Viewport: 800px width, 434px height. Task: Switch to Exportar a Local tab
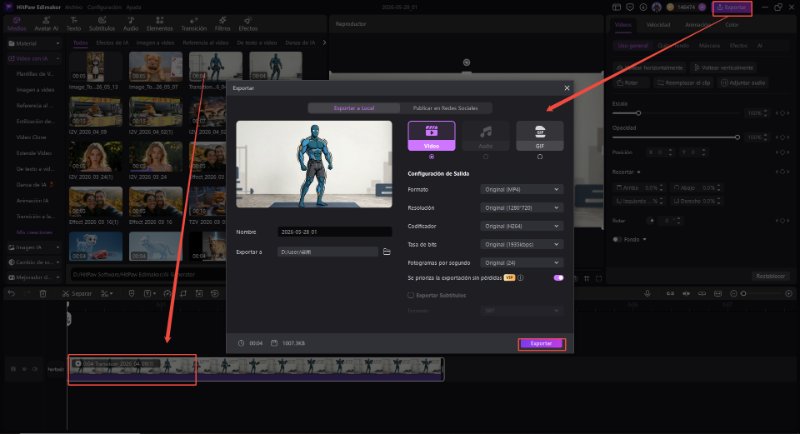point(354,108)
